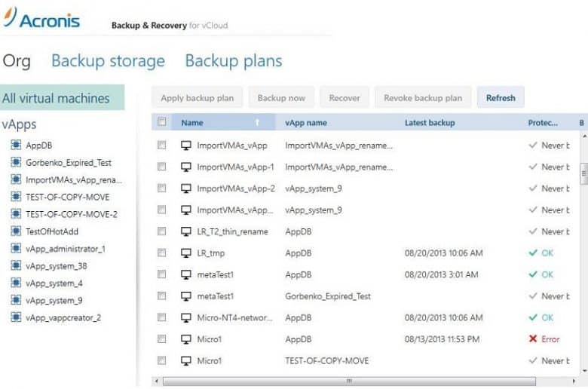The width and height of the screenshot is (588, 389).
Task: Click the vApp_administrator_1 vApp icon
Action: tap(16, 248)
